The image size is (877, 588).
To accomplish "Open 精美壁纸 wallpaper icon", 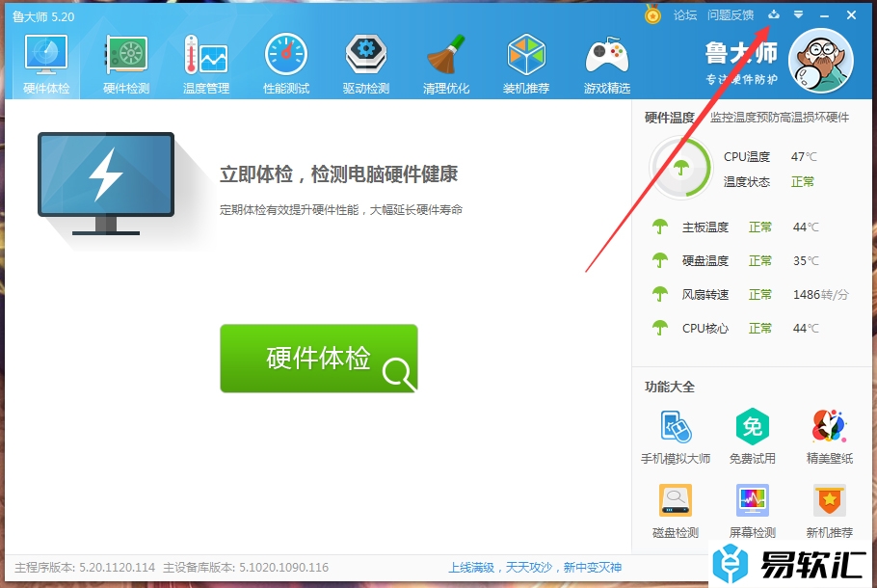I will pyautogui.click(x=830, y=438).
